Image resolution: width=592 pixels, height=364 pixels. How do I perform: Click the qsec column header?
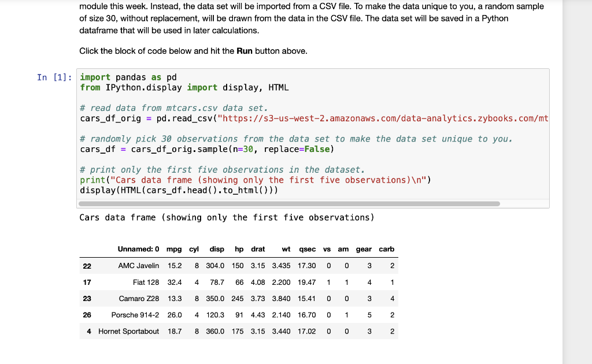pyautogui.click(x=307, y=249)
